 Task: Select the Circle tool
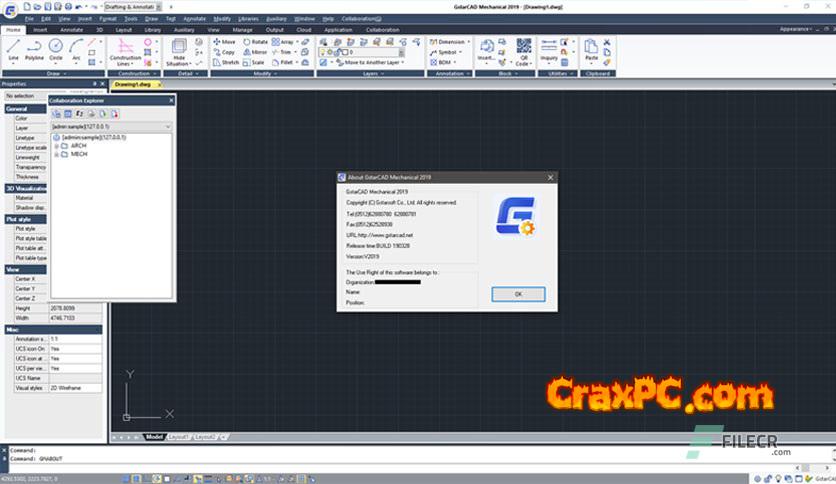(x=55, y=50)
